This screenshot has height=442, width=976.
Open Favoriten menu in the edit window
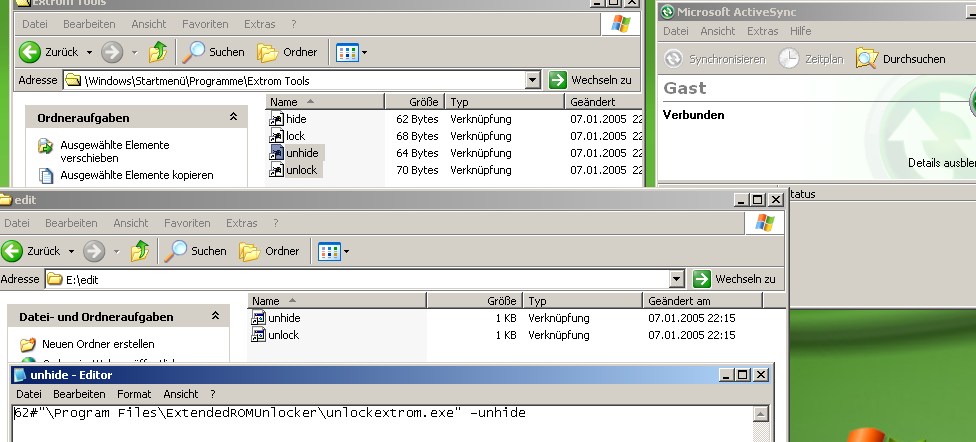pos(187,223)
